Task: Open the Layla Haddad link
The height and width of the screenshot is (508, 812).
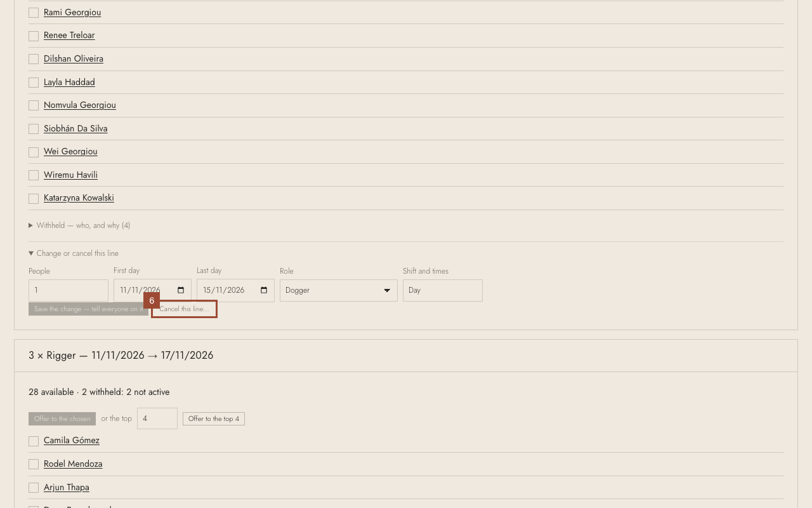Action: [x=69, y=82]
